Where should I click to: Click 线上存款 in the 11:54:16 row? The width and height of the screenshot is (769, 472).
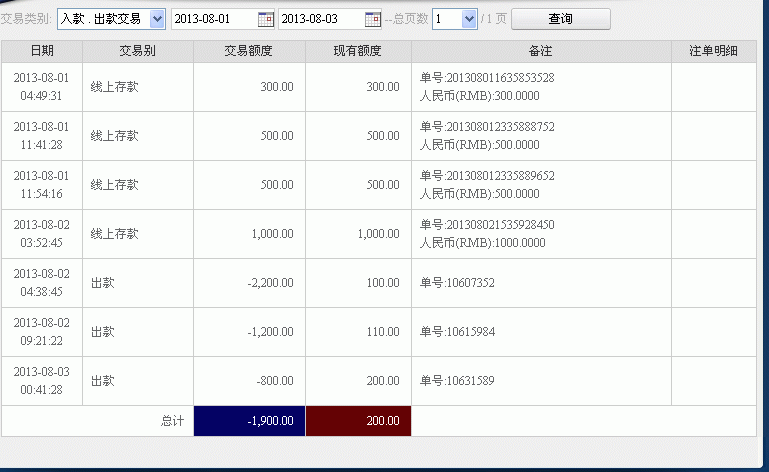pos(114,185)
